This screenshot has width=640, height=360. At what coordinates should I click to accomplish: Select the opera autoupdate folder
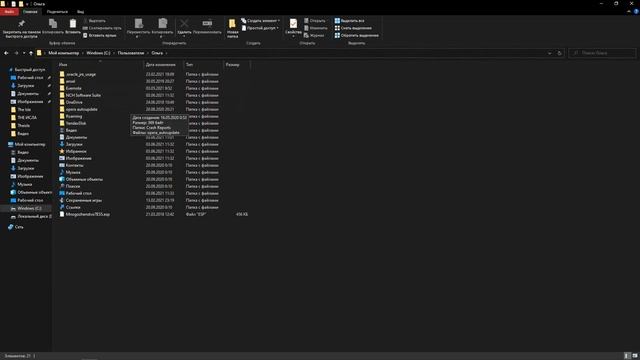point(82,109)
